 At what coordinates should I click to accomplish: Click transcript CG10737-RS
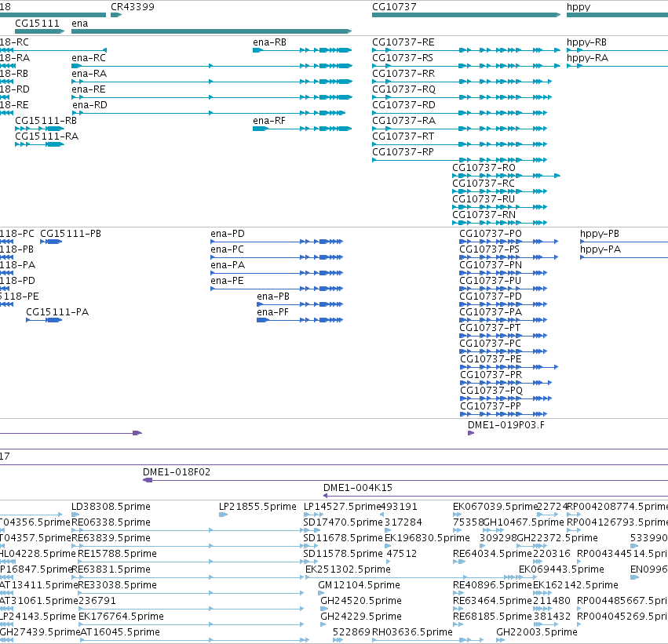click(466, 66)
